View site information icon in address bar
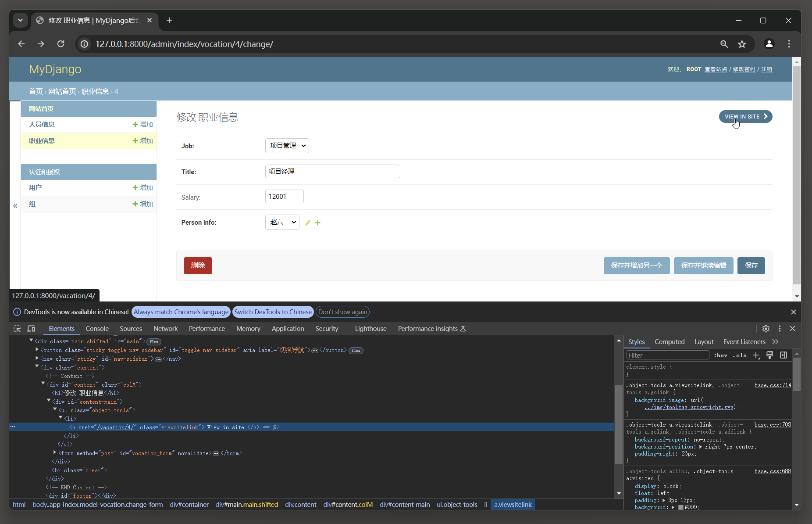This screenshot has height=524, width=812. 85,44
